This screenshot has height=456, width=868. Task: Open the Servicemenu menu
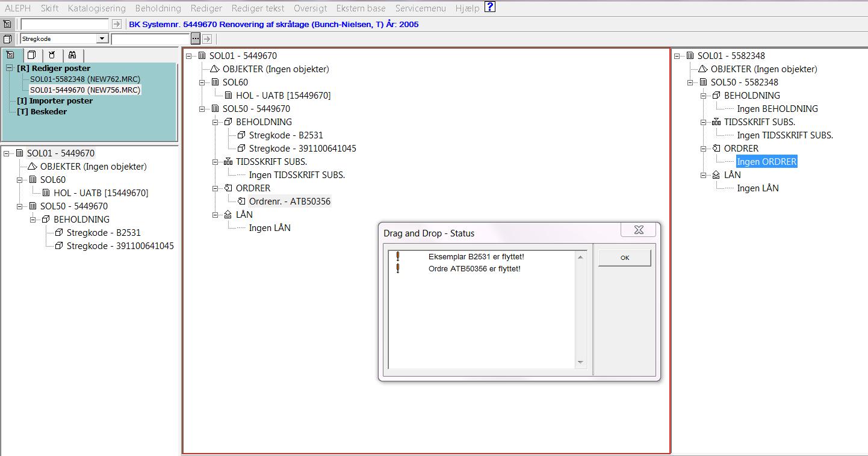(x=420, y=8)
